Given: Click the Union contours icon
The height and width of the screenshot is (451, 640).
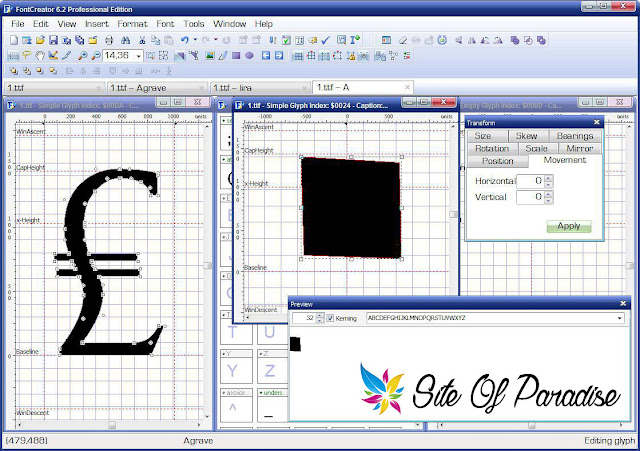Looking at the screenshot, I should tap(515, 40).
